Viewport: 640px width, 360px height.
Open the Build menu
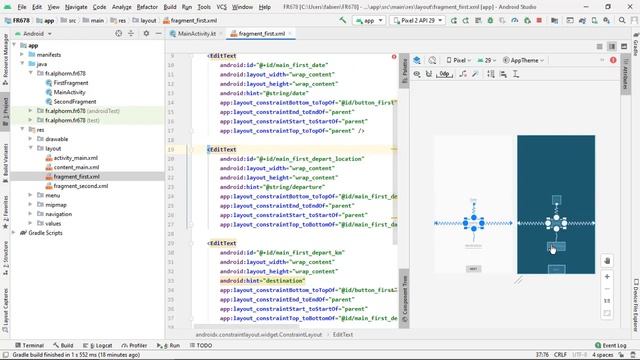pos(170,7)
